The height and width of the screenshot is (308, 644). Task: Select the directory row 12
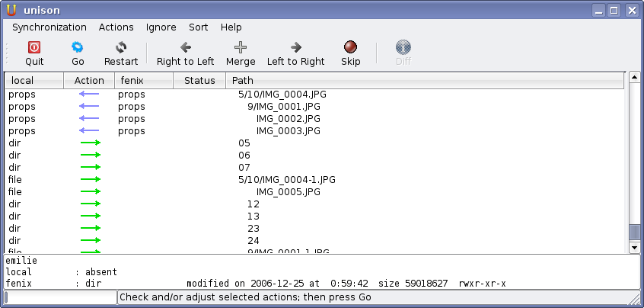pyautogui.click(x=314, y=204)
